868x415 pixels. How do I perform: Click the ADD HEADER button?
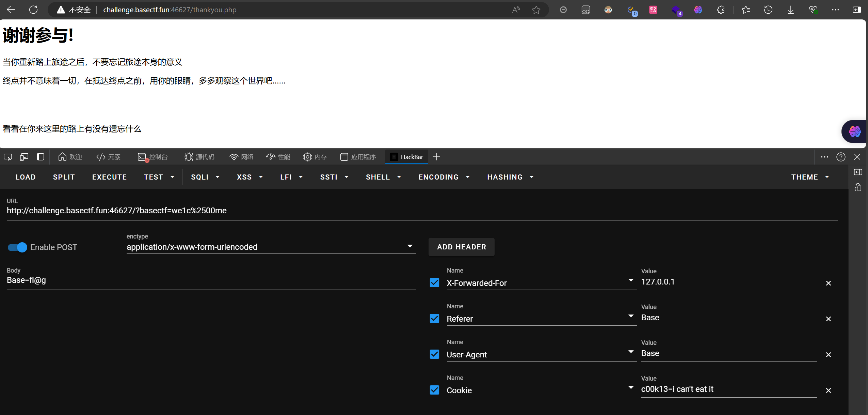tap(462, 247)
